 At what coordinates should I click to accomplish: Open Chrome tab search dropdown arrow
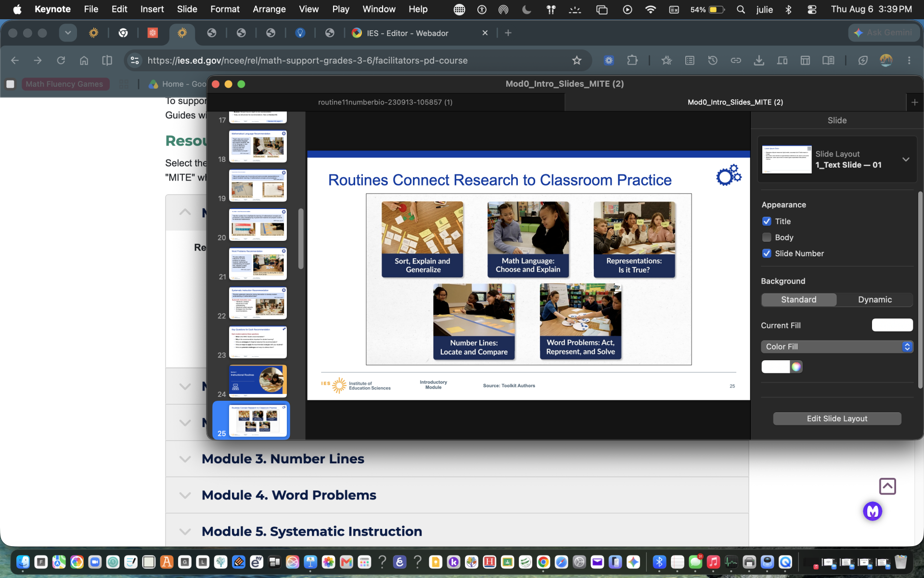point(68,33)
